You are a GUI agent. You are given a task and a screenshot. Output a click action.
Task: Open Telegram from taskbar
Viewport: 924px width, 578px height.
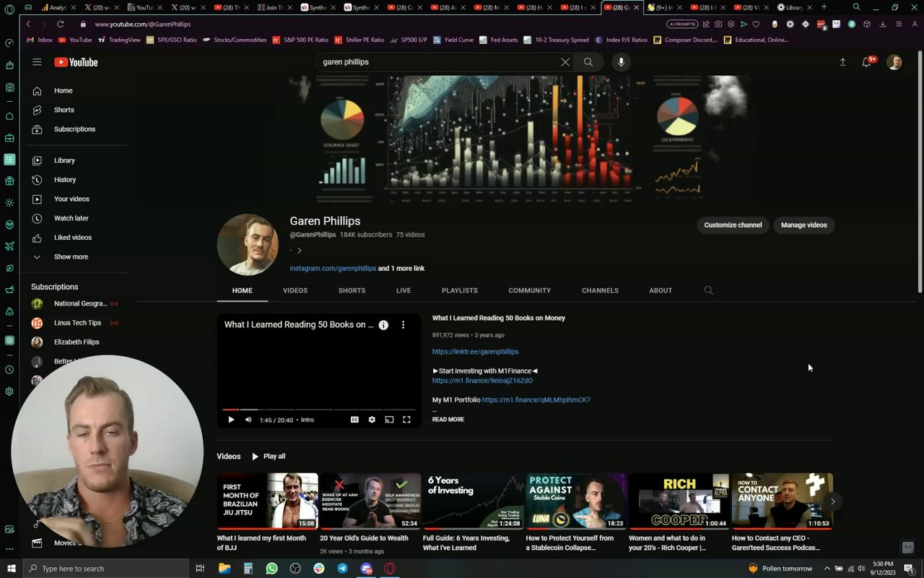coord(342,569)
